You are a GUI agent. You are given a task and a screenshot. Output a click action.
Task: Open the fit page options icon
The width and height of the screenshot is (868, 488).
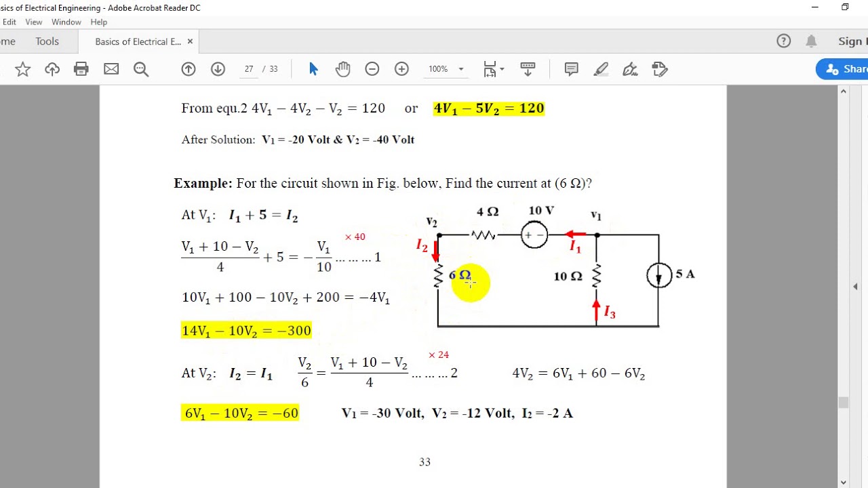click(493, 69)
